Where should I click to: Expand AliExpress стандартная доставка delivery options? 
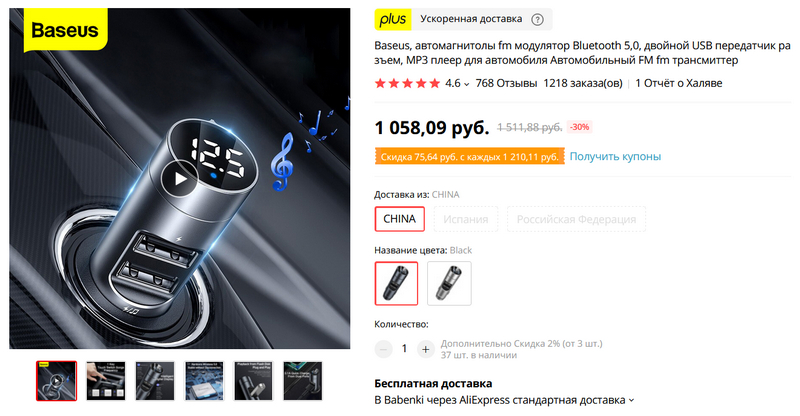pyautogui.click(x=632, y=400)
